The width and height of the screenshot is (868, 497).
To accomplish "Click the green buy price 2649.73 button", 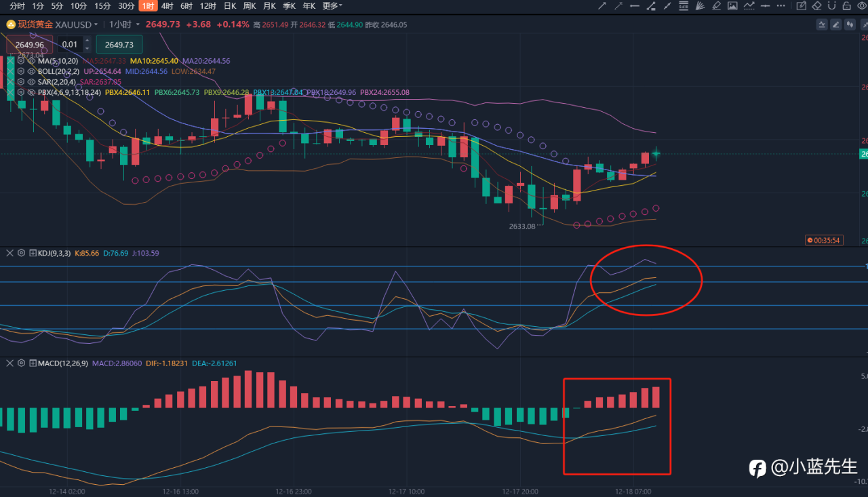I will click(119, 45).
